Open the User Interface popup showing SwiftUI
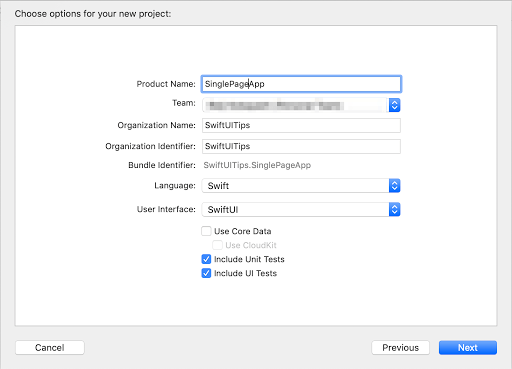The image size is (512, 369). point(301,210)
